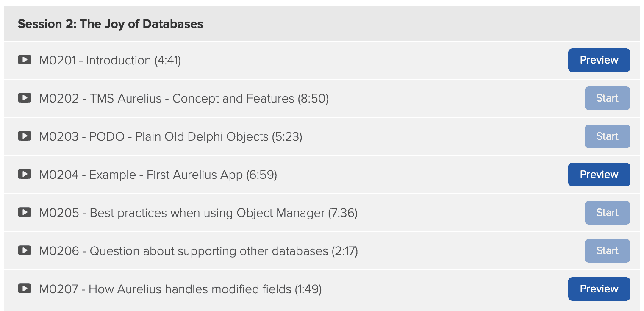Click video icon beside M0207 modified fields
Image resolution: width=644 pixels, height=311 pixels.
(24, 289)
